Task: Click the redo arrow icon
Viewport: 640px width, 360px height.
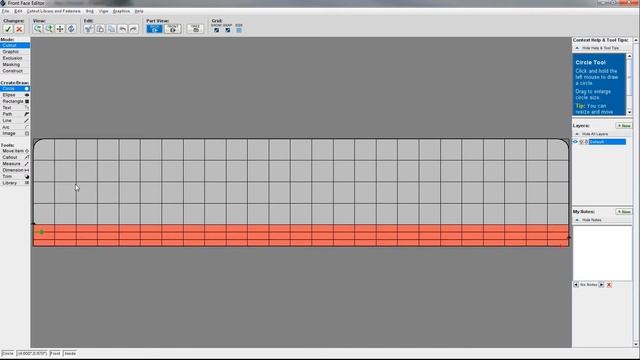Action: point(133,29)
